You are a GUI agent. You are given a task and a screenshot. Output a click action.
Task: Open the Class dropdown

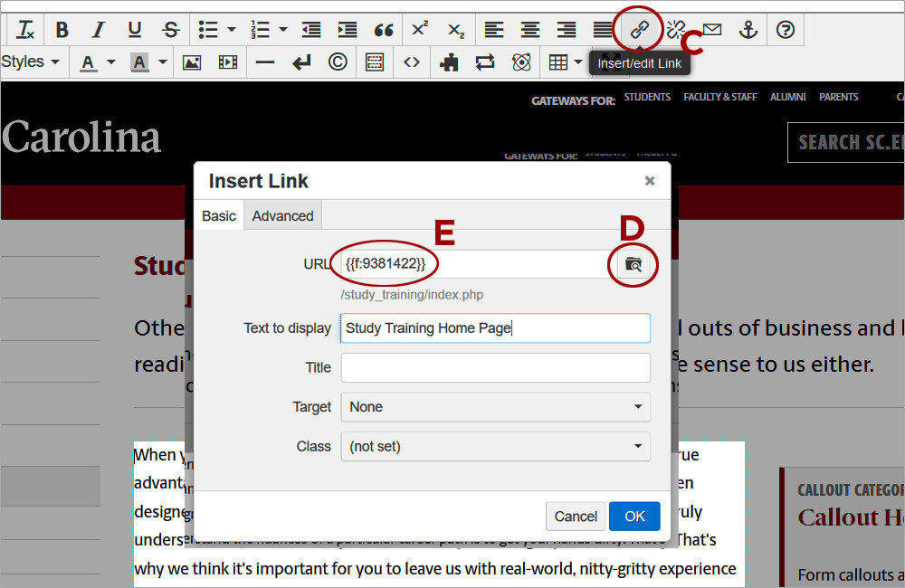pyautogui.click(x=494, y=446)
